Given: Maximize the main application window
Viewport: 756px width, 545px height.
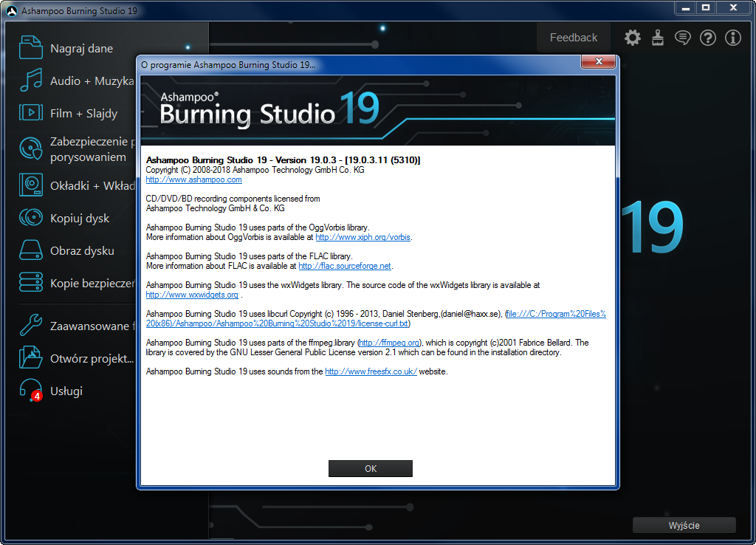Looking at the screenshot, I should [x=706, y=7].
